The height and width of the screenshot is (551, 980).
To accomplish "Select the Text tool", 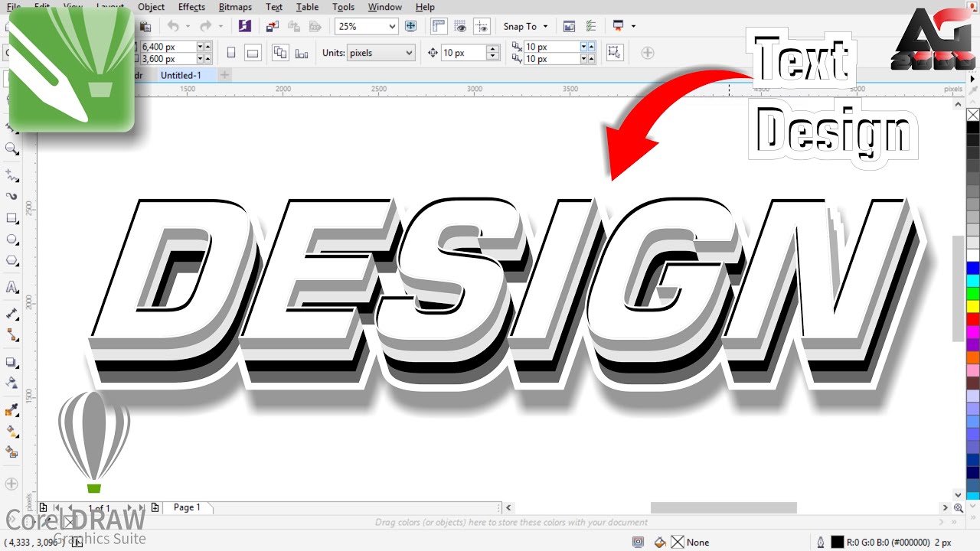I will (11, 288).
